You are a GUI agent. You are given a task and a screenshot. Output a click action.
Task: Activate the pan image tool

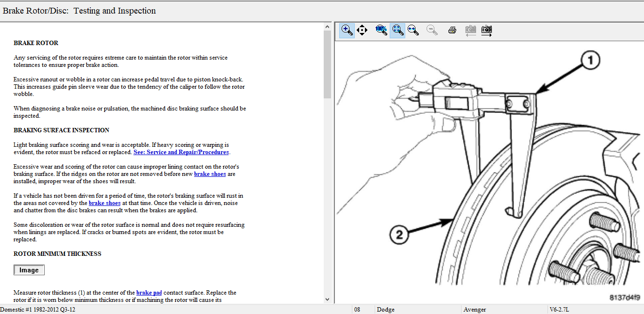[x=362, y=30]
